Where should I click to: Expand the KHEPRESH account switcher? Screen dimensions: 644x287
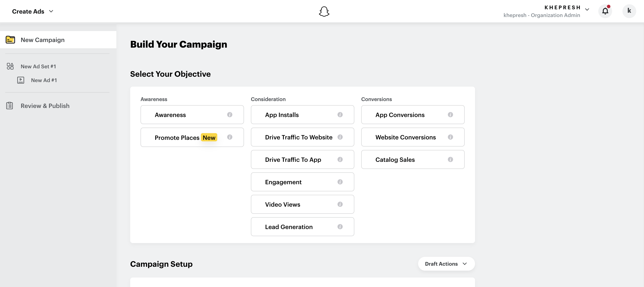point(587,9)
